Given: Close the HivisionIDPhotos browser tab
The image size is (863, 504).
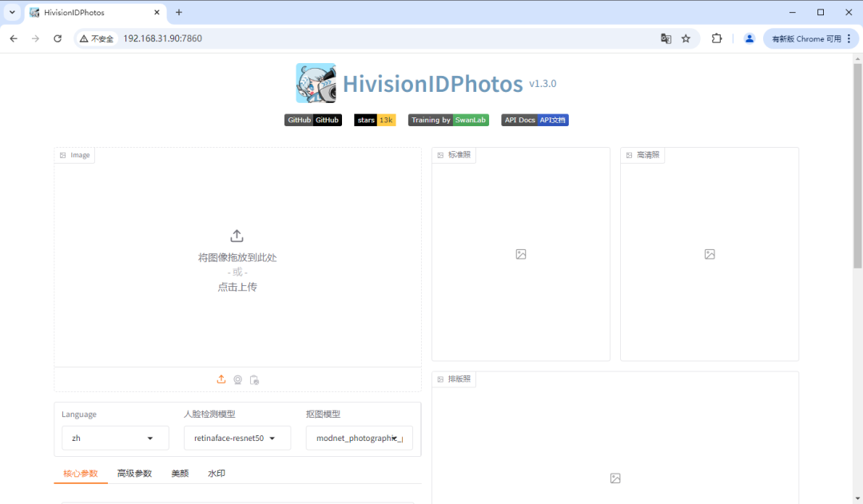Looking at the screenshot, I should 157,12.
